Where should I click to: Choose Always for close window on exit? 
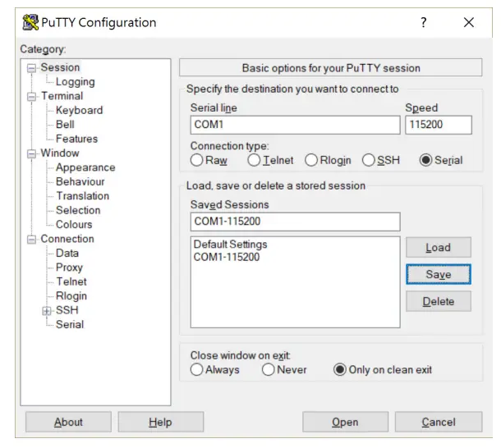point(197,369)
